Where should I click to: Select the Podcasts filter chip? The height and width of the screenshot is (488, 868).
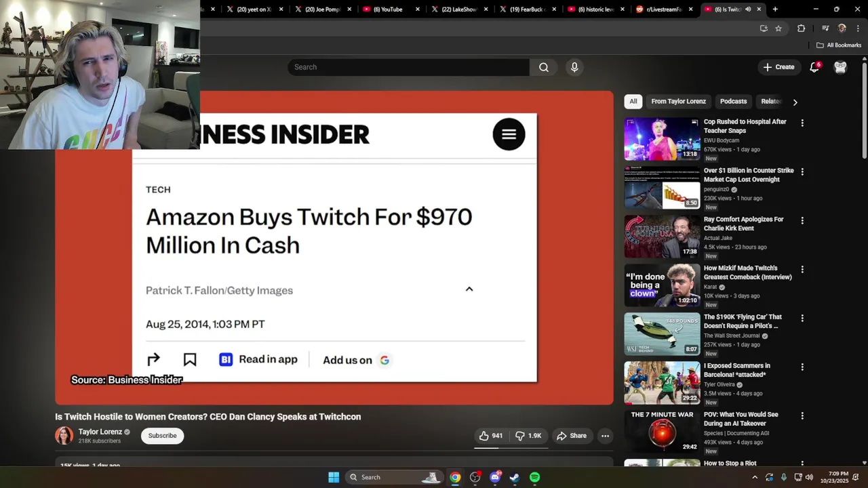point(733,102)
